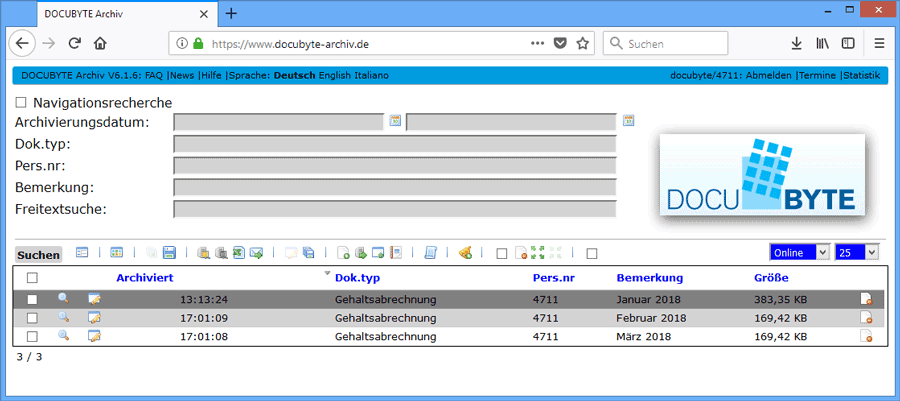Click the server icon with green arrow

click(361, 252)
